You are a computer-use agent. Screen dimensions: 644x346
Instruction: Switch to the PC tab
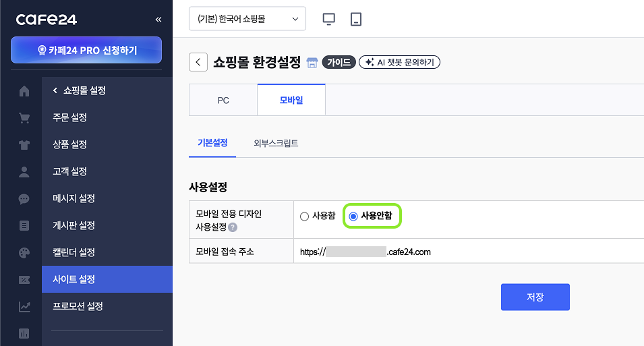tap(223, 100)
